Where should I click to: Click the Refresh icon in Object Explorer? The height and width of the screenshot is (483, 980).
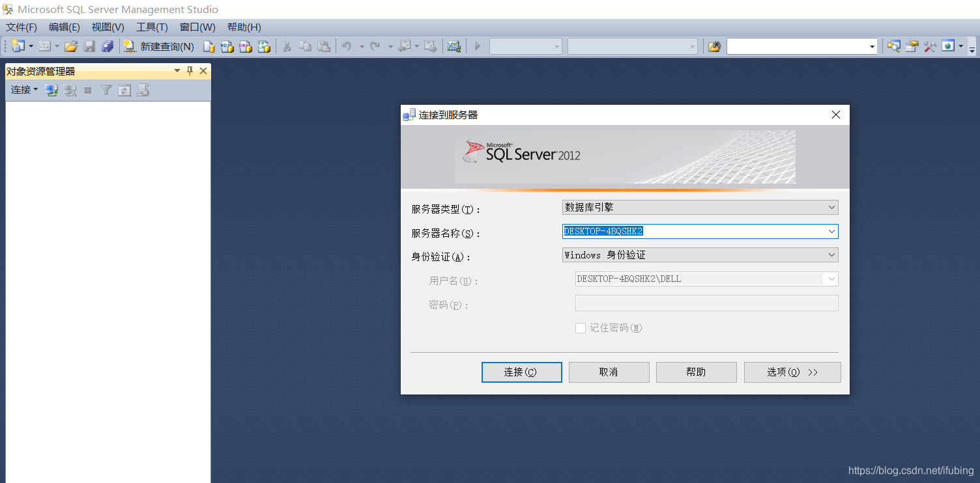(x=124, y=90)
